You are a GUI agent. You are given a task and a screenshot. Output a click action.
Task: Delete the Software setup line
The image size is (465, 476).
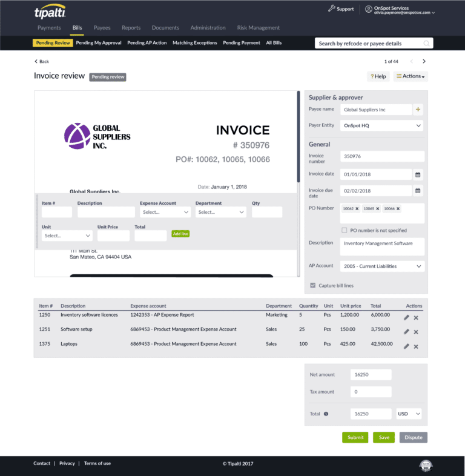(416, 332)
